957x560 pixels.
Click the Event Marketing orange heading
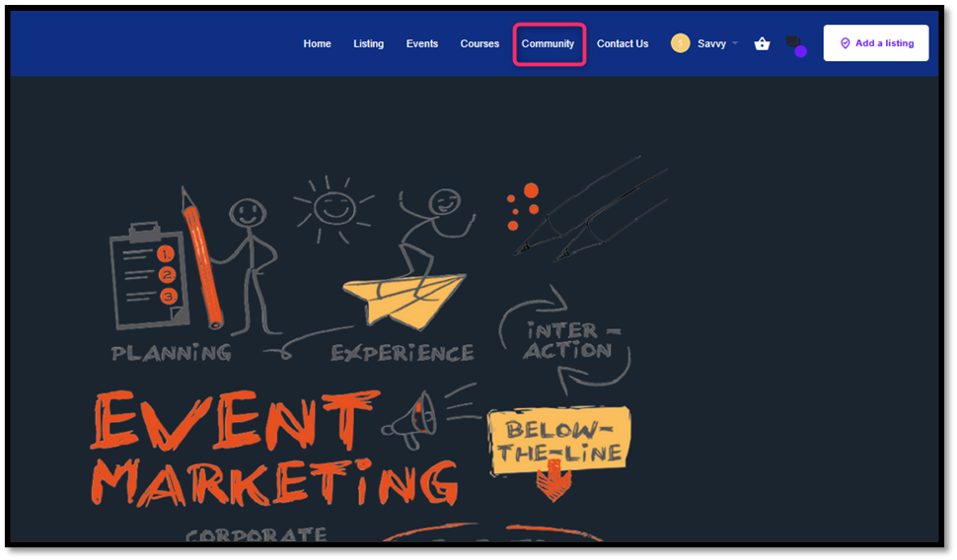click(x=273, y=450)
